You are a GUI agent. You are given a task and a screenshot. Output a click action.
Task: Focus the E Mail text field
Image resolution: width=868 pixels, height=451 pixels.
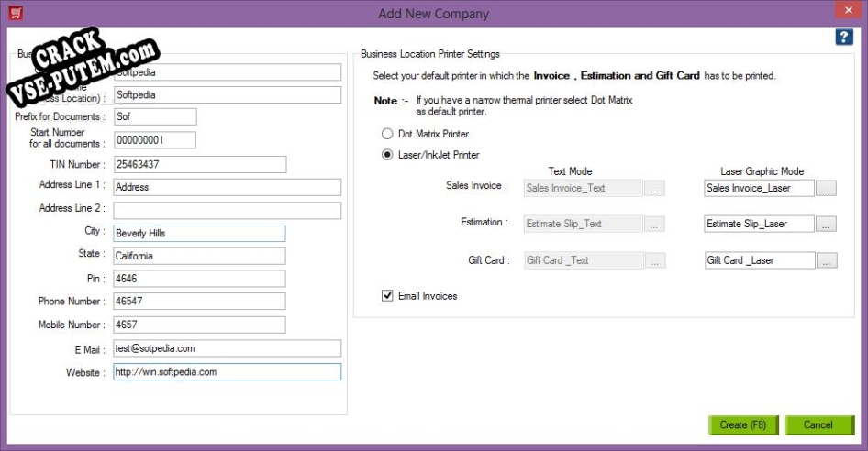pos(227,348)
